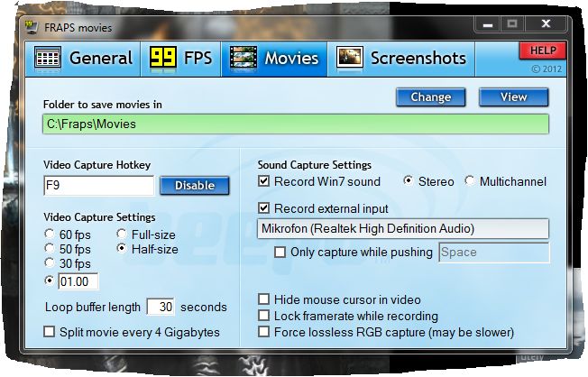Click the Movies filmstrip icon

tap(243, 58)
